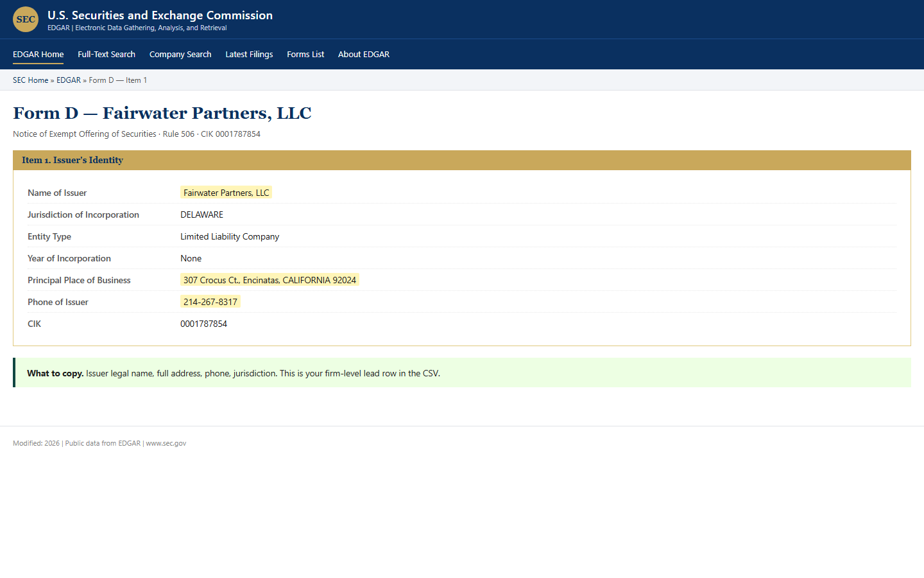Click the Form D — Item 1 breadcrumb text
Image resolution: width=924 pixels, height=578 pixels.
[x=118, y=80]
